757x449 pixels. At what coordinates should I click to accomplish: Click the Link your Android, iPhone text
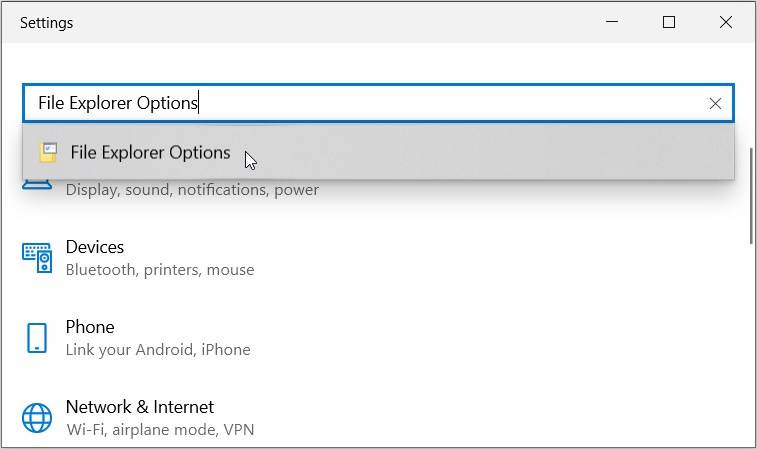tap(158, 350)
